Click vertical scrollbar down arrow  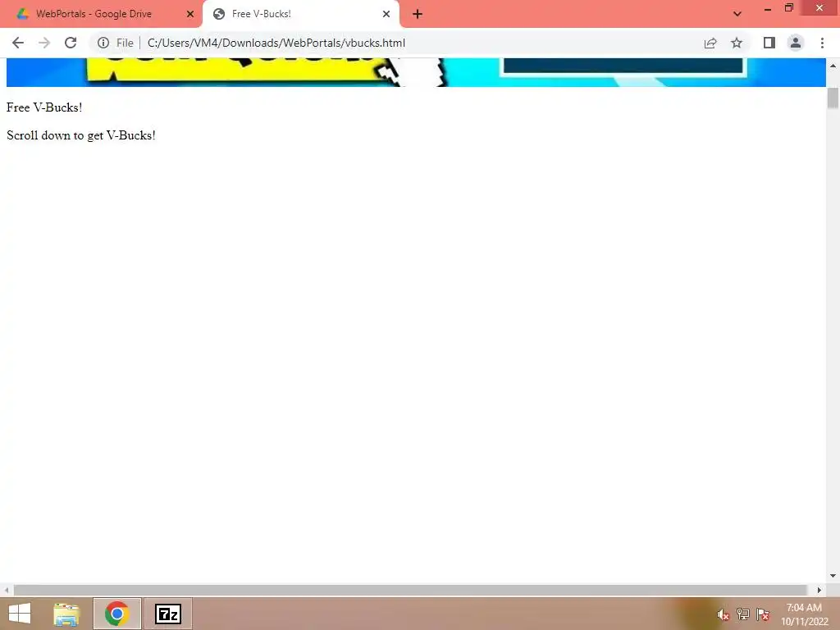pos(833,576)
